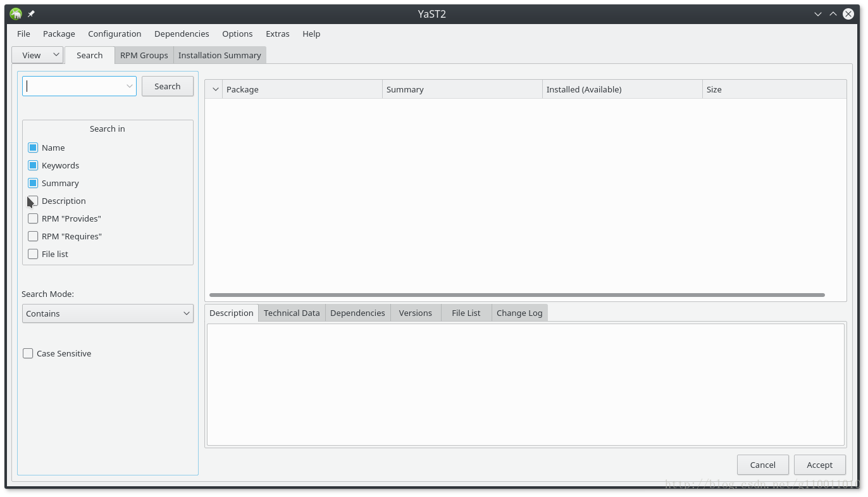Switch to the RPM Groups tab
The height and width of the screenshot is (497, 868).
[x=144, y=55]
